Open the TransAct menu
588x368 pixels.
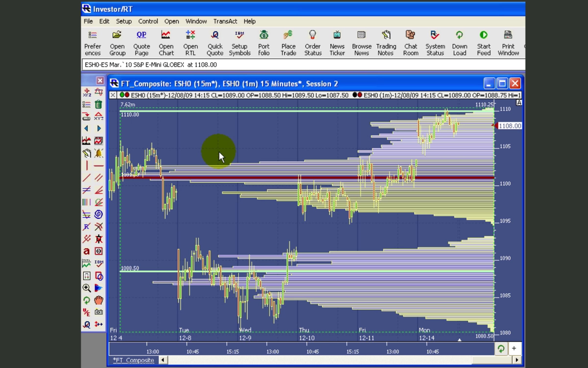point(225,21)
